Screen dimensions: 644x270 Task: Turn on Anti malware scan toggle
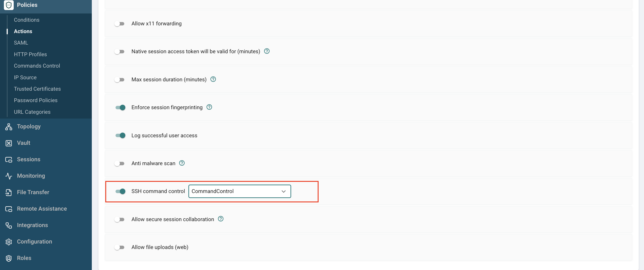tap(119, 164)
